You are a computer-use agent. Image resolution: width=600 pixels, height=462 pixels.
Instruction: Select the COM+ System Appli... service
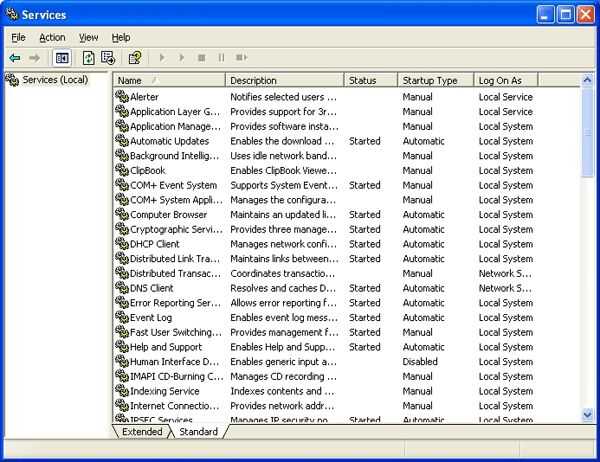(x=176, y=200)
